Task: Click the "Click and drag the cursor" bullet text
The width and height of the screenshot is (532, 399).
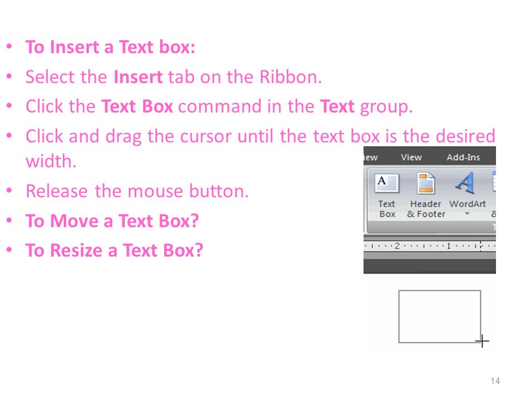Action: click(x=260, y=149)
